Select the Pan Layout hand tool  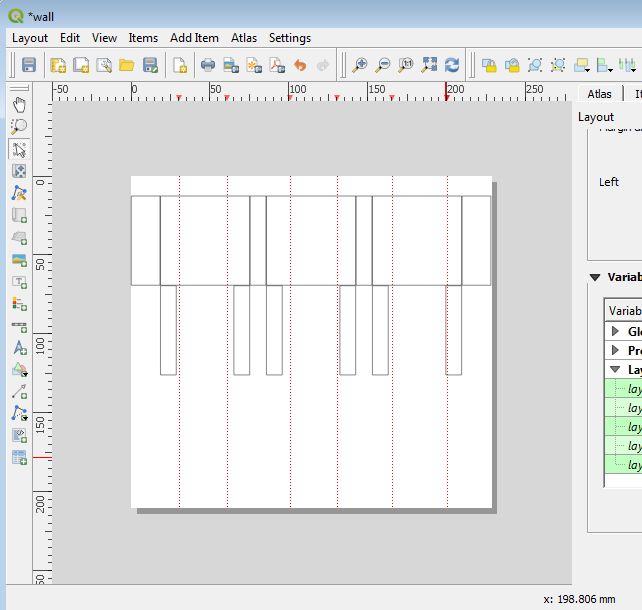[19, 104]
